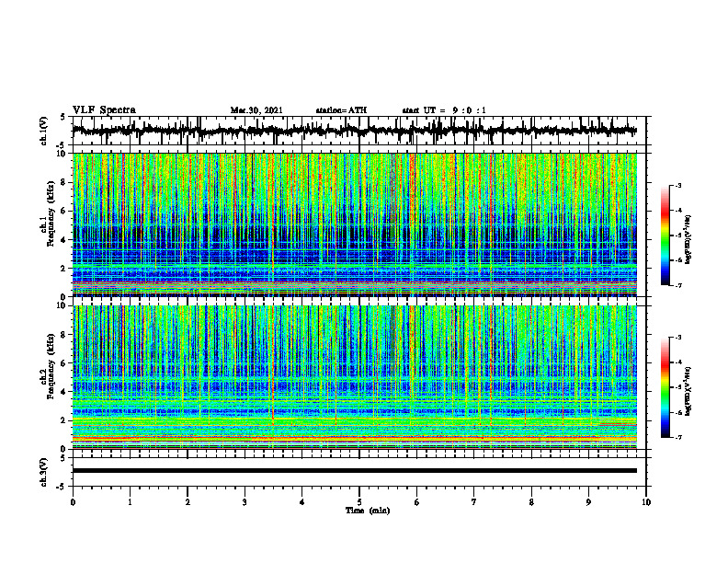The image size is (728, 563).
Task: Click the "6" kHz tick on ch.1 axis
Action: click(64, 211)
